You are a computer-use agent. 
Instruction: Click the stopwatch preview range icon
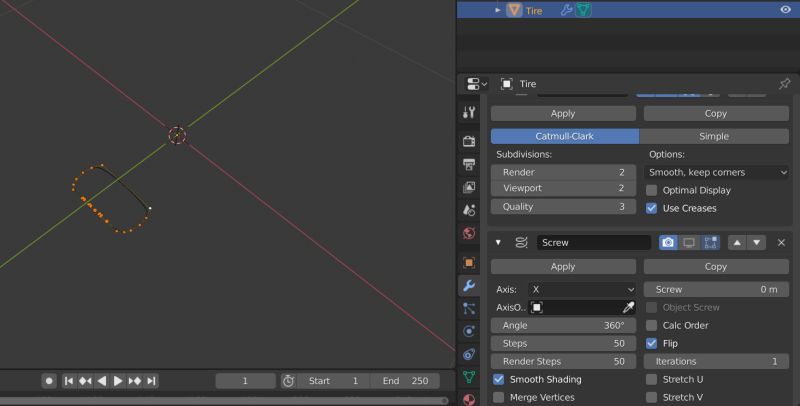[288, 381]
